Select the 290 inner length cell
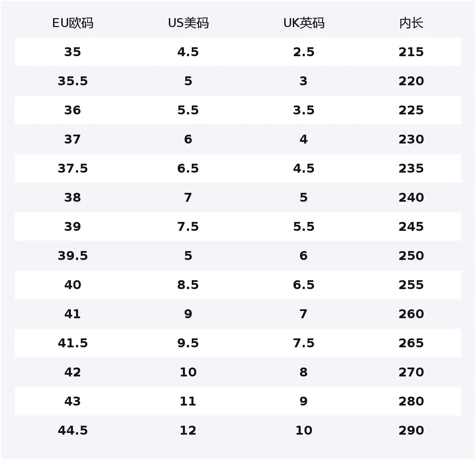The image size is (476, 460). [x=411, y=431]
